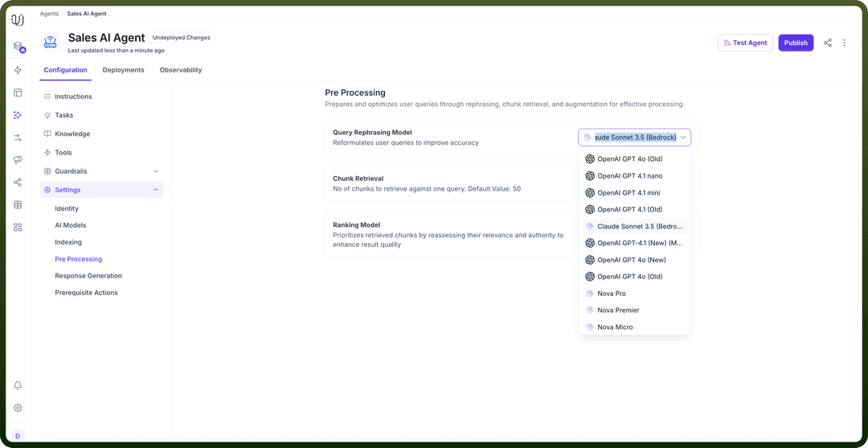Open the three-dot more options menu
The image size is (868, 448).
coord(844,43)
